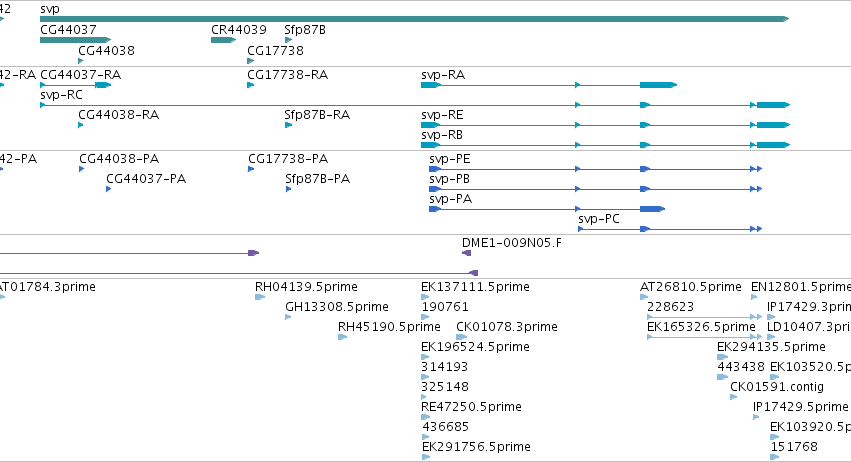
Task: Select the svp-PA protein feature
Action: [x=547, y=209]
